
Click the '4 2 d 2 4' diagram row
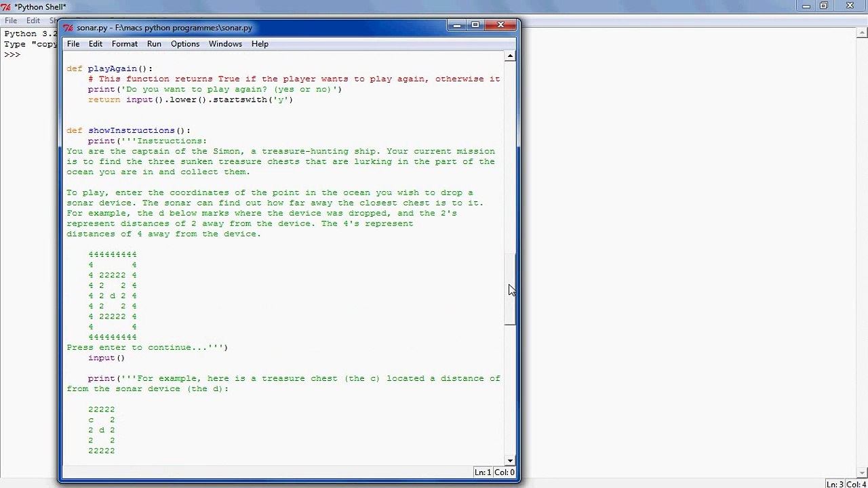(112, 296)
